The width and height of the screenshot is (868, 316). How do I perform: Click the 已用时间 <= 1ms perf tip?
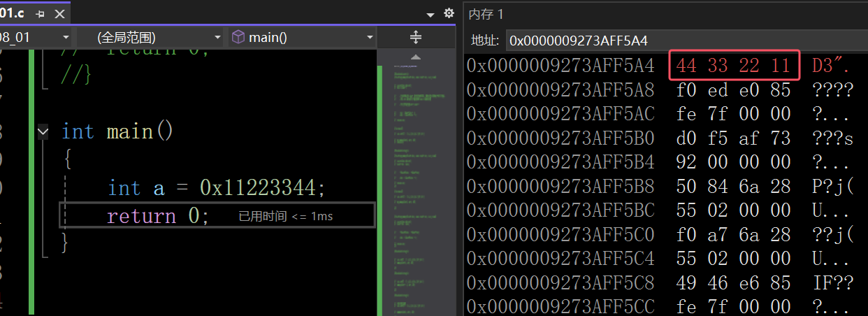[x=285, y=216]
